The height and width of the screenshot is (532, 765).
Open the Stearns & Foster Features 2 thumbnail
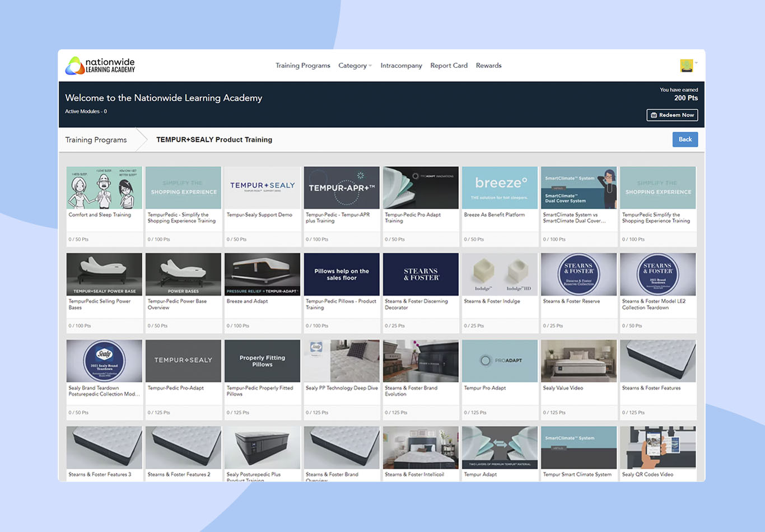pyautogui.click(x=183, y=447)
